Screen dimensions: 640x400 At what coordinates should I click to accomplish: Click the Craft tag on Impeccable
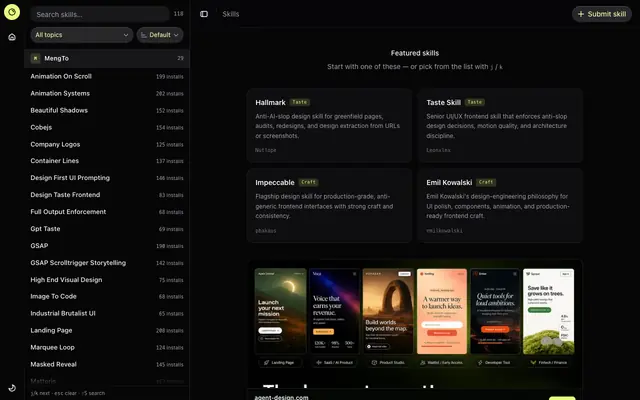coord(309,182)
